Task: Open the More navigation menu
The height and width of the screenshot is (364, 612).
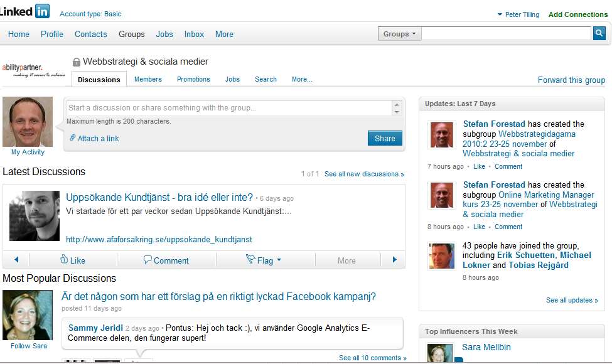Action: click(225, 35)
